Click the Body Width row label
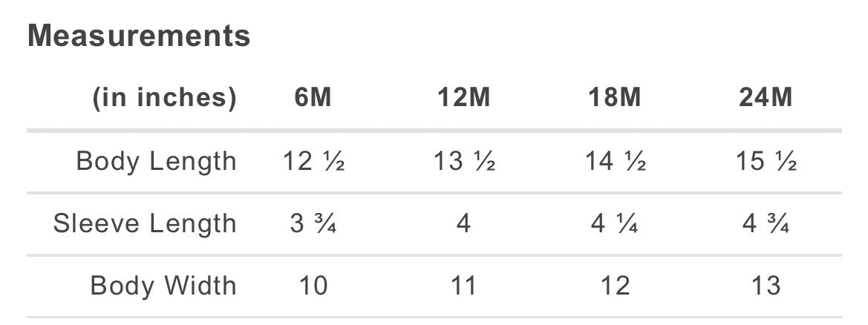The height and width of the screenshot is (325, 868). 163,286
